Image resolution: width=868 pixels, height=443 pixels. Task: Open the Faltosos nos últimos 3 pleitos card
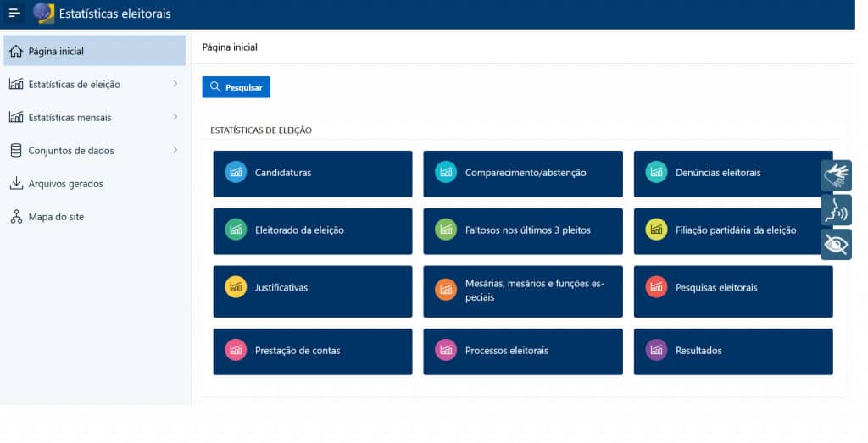523,231
